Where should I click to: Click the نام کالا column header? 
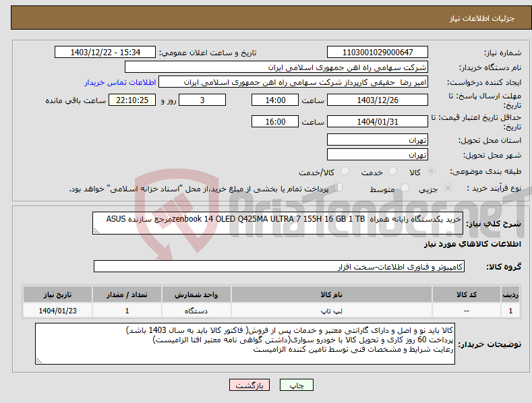(x=332, y=294)
